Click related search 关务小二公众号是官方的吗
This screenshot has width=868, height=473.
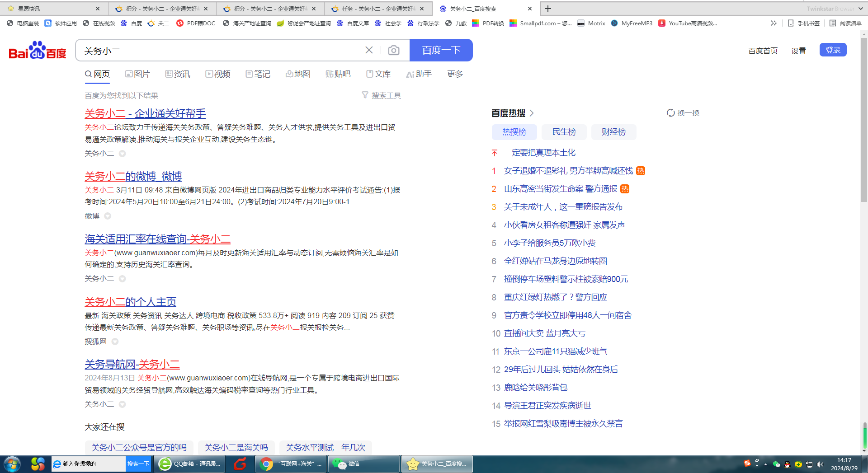click(139, 447)
